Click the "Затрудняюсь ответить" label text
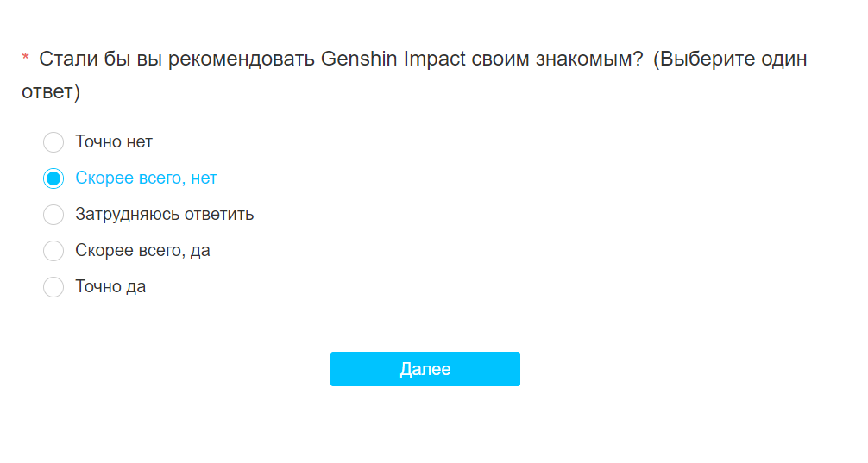The height and width of the screenshot is (463, 868). pyautogui.click(x=164, y=215)
